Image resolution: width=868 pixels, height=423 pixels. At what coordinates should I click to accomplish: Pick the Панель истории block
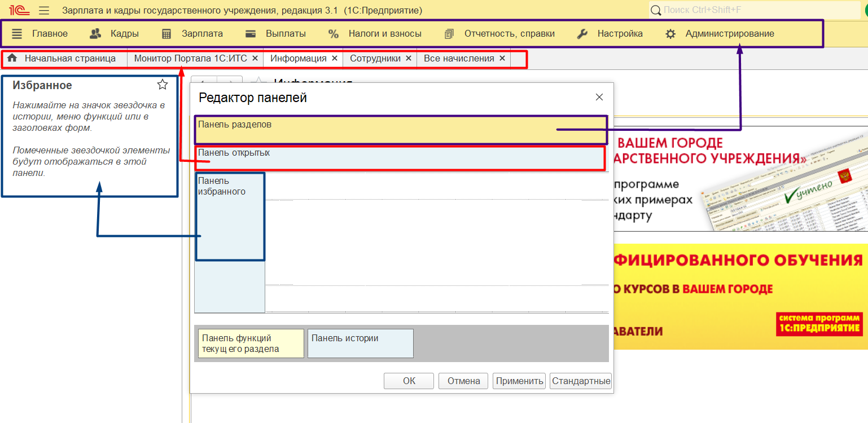[361, 343]
